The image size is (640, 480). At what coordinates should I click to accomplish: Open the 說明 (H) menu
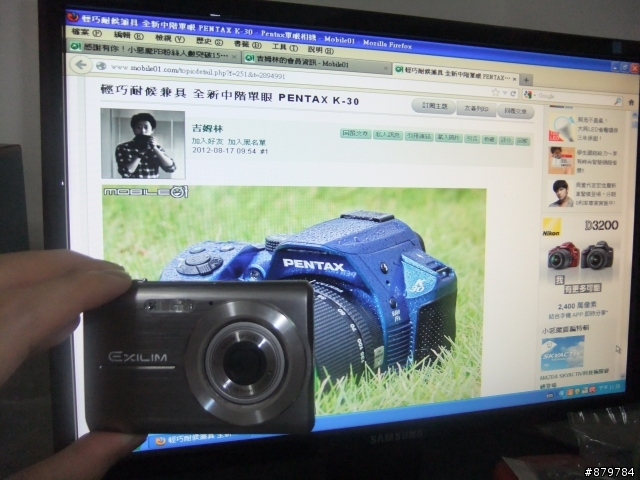[x=320, y=50]
